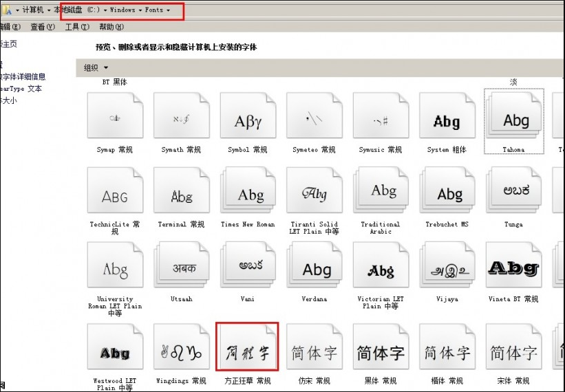Screen dimensions: 565x392
Task: Click the Windows breadcrumb segment
Action: tap(122, 10)
